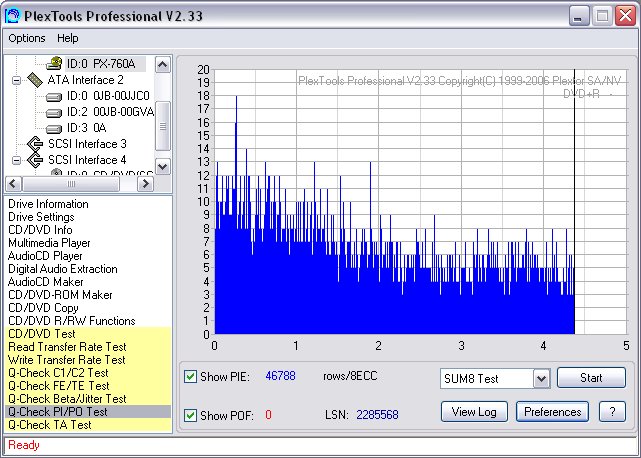Minimize the PlexTools window
Screen dimensions: 641x458
[579, 16]
